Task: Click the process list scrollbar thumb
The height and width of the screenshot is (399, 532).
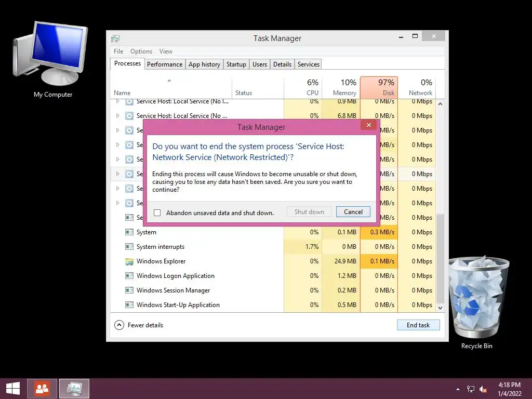Action: point(440,258)
